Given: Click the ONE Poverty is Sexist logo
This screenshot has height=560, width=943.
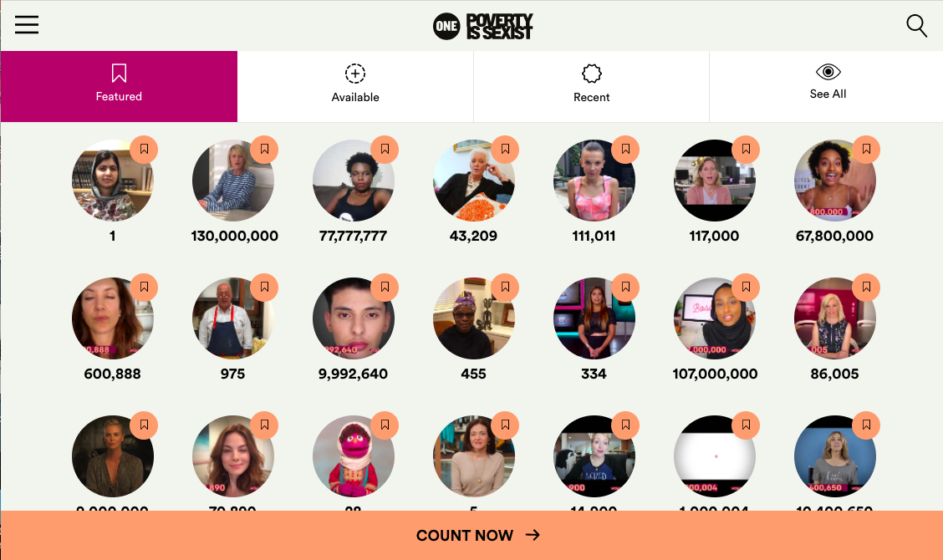Looking at the screenshot, I should (x=483, y=27).
